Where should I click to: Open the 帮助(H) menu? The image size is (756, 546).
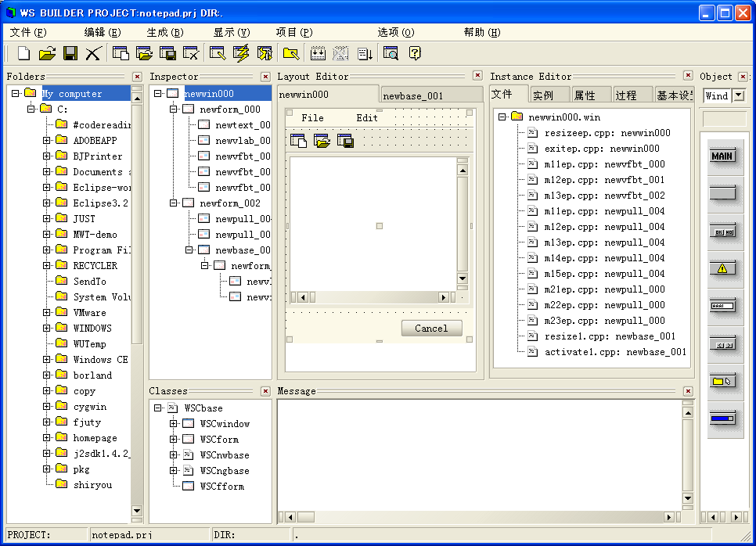[482, 32]
